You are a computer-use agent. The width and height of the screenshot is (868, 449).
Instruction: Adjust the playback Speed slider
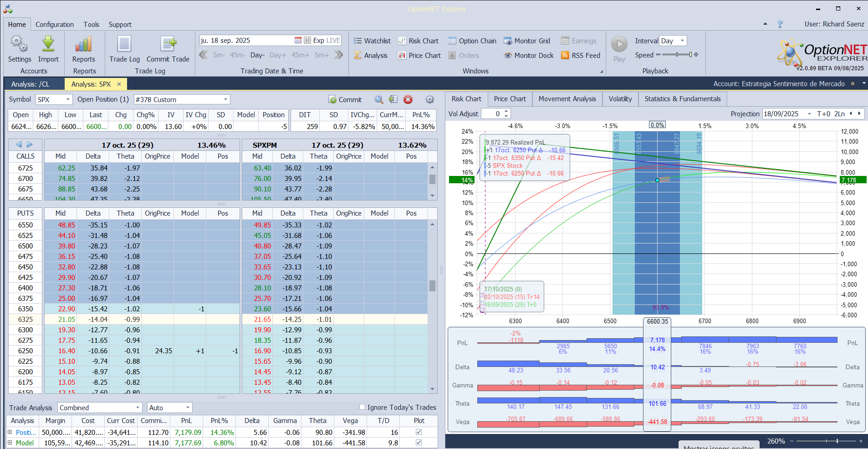(x=677, y=55)
